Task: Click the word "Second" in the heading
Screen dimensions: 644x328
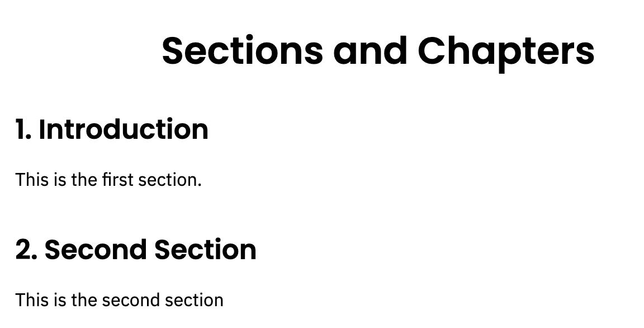Action: (x=96, y=250)
